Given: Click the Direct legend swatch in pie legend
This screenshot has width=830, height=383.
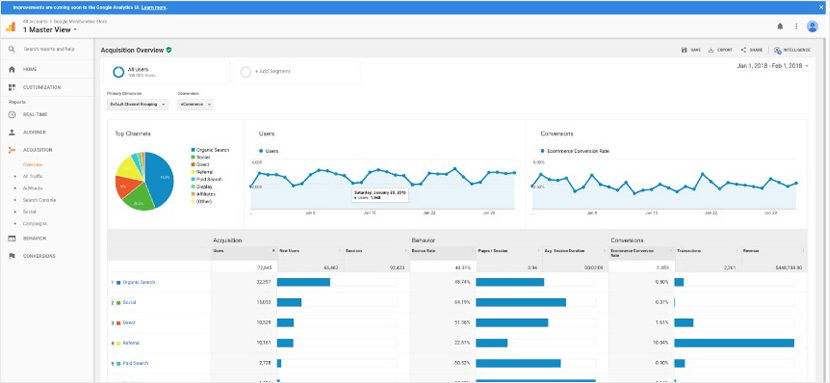Looking at the screenshot, I should (x=193, y=165).
